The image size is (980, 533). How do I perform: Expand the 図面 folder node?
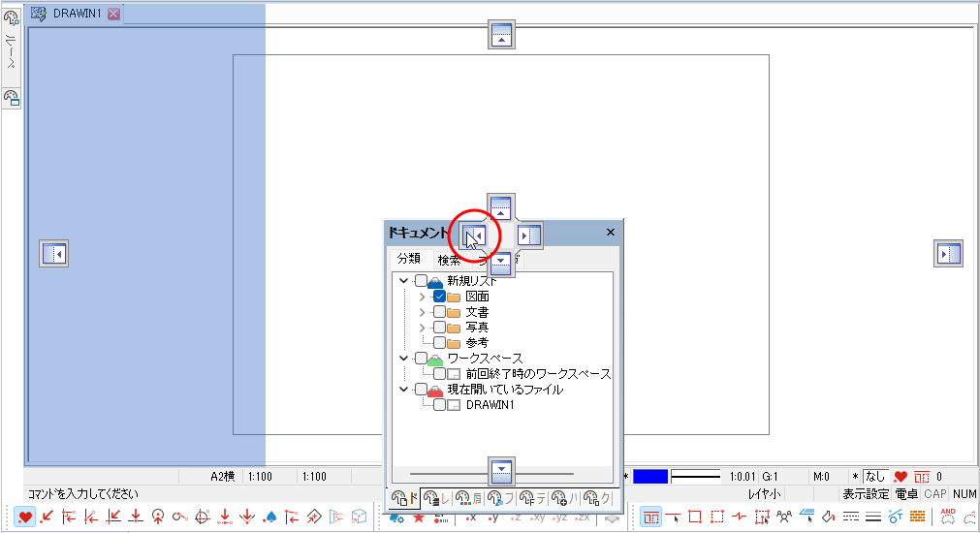tap(422, 297)
